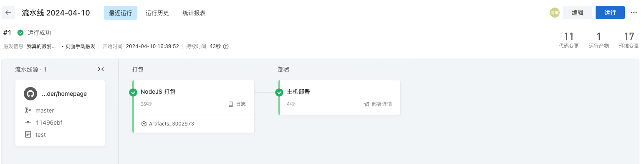Click the GitHub repository icon
Screen dimensions: 644x164
[x=30, y=94]
